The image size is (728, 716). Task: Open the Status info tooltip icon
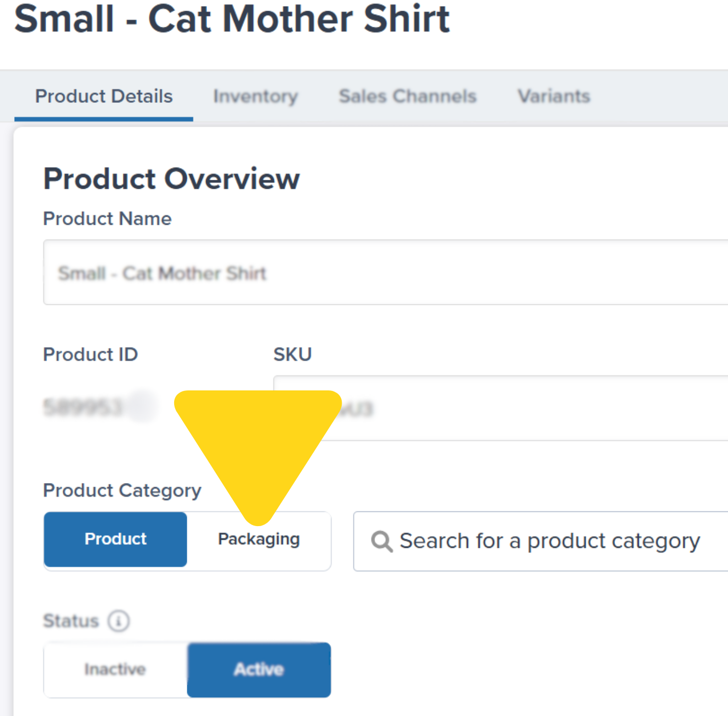(118, 621)
